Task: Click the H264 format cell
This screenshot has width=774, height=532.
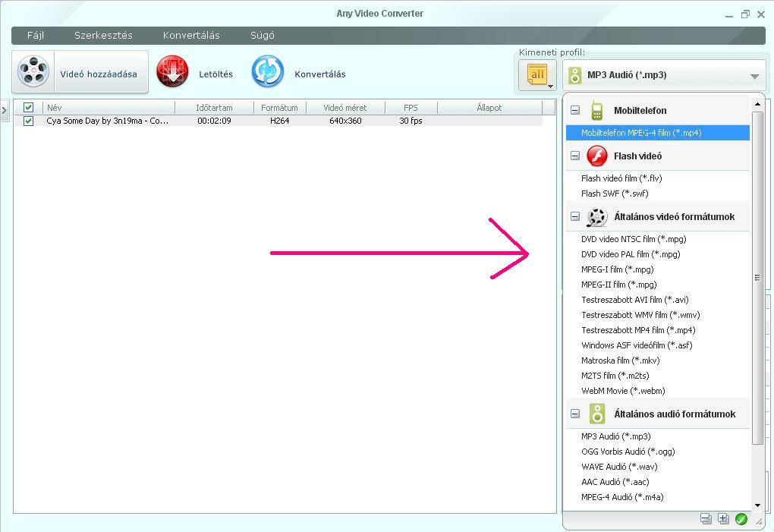Action: click(279, 121)
